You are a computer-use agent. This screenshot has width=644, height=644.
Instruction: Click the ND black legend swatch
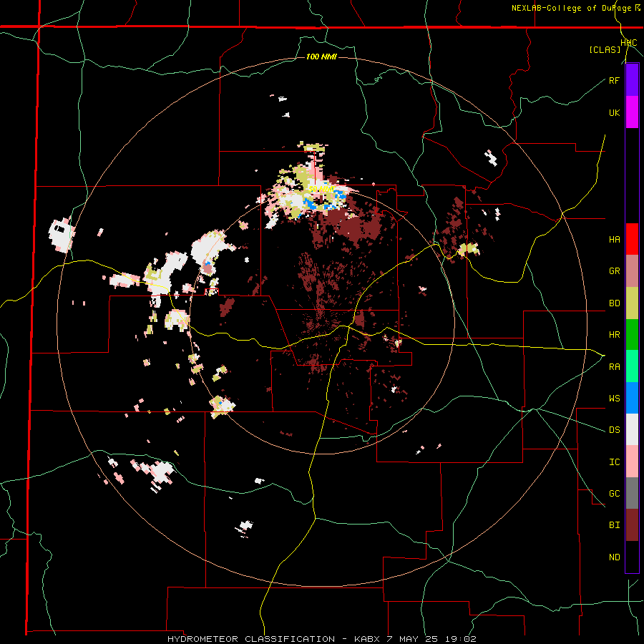point(632,557)
